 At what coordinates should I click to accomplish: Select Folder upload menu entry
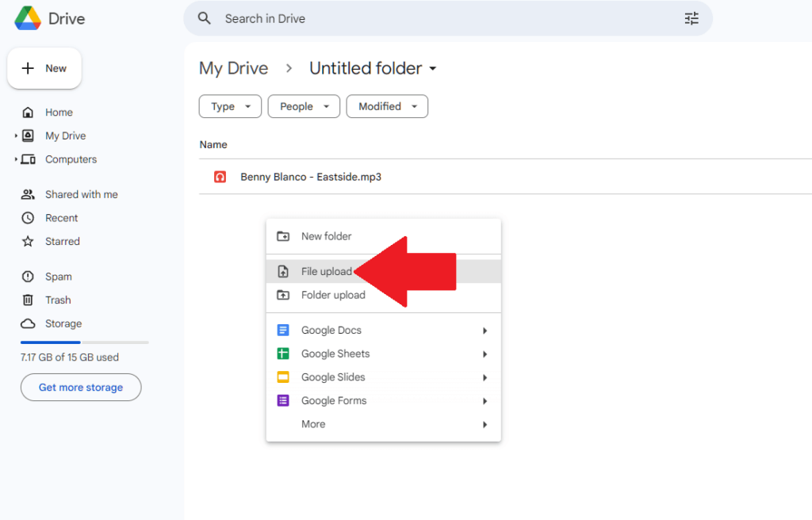tap(383, 295)
